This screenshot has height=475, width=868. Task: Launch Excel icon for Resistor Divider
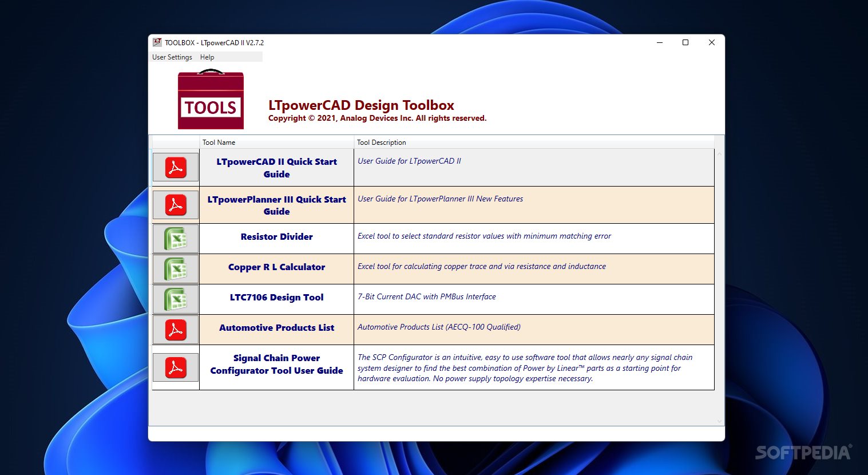pos(176,239)
